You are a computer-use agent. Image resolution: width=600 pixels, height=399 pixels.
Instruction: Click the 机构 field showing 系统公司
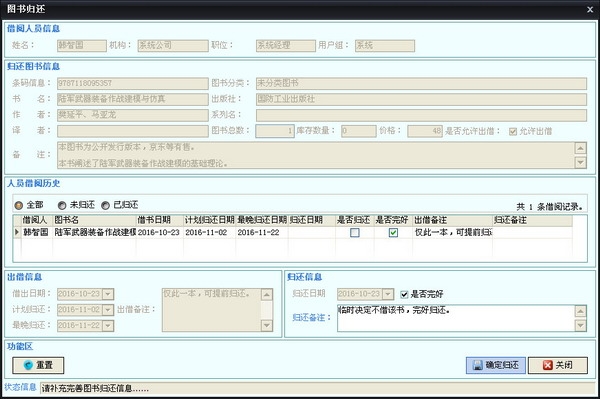tap(173, 46)
